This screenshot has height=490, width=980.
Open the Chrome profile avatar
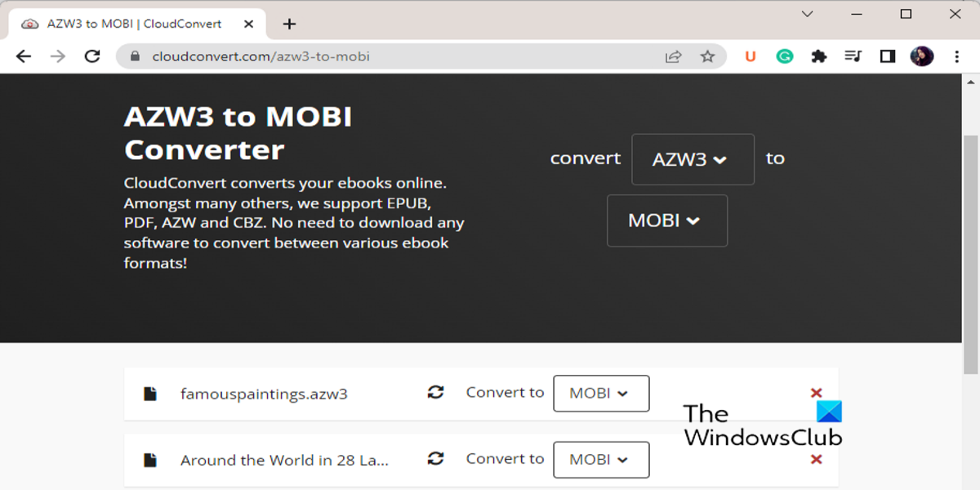(x=922, y=56)
